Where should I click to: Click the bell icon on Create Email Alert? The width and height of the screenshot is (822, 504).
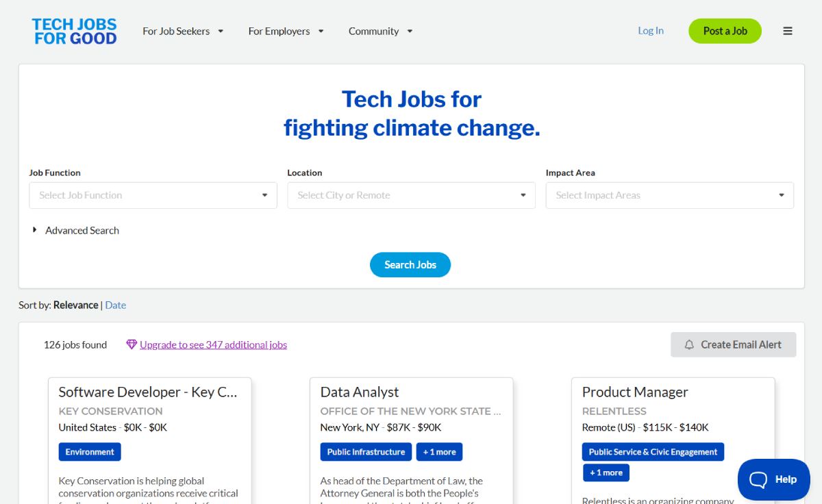pyautogui.click(x=689, y=344)
